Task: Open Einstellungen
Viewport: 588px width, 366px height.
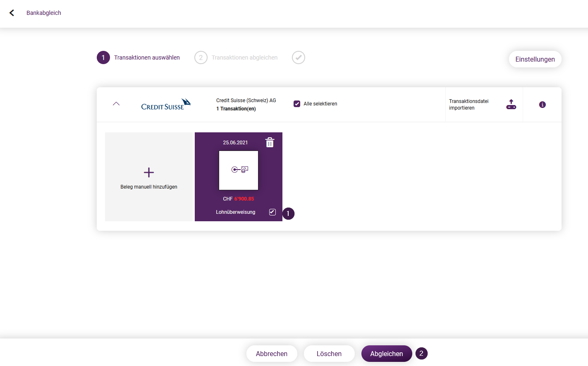Action: (535, 59)
